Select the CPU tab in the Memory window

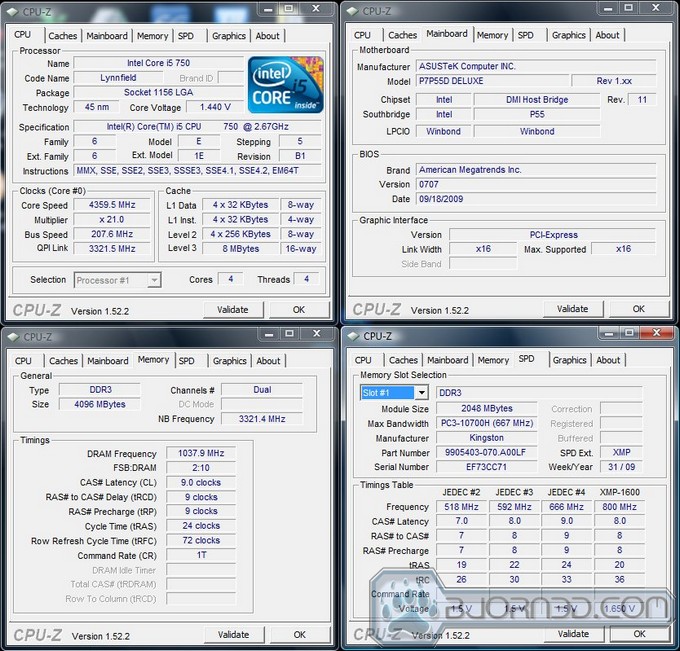point(23,361)
